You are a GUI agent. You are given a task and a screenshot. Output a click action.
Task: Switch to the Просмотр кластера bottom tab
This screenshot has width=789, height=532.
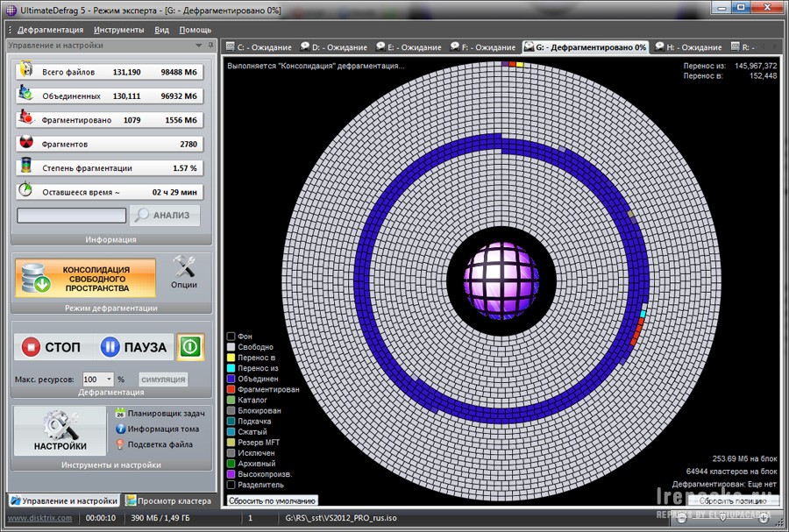tap(168, 500)
